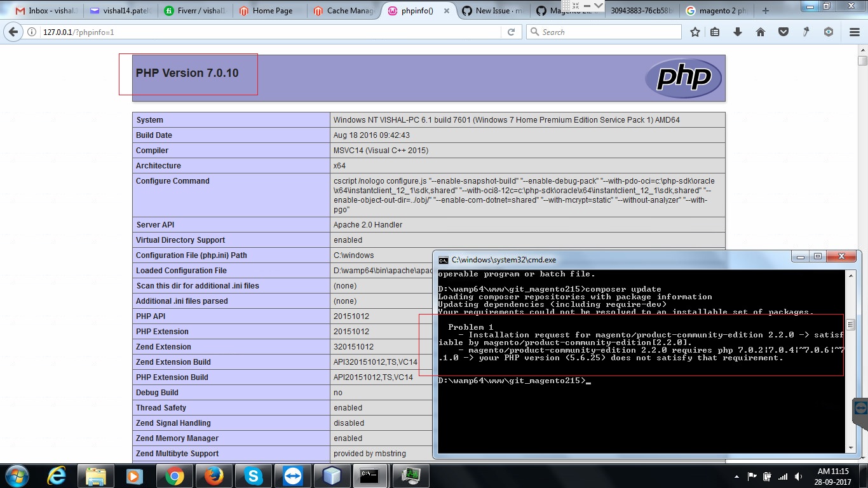Open the cmd.exe window system menu icon
This screenshot has height=488, width=868.
[444, 260]
